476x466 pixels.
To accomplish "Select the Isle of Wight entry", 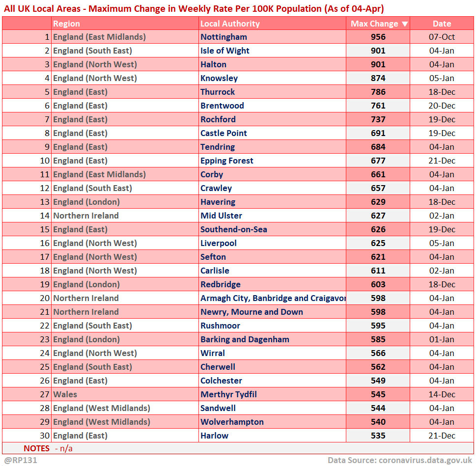I will coord(225,51).
